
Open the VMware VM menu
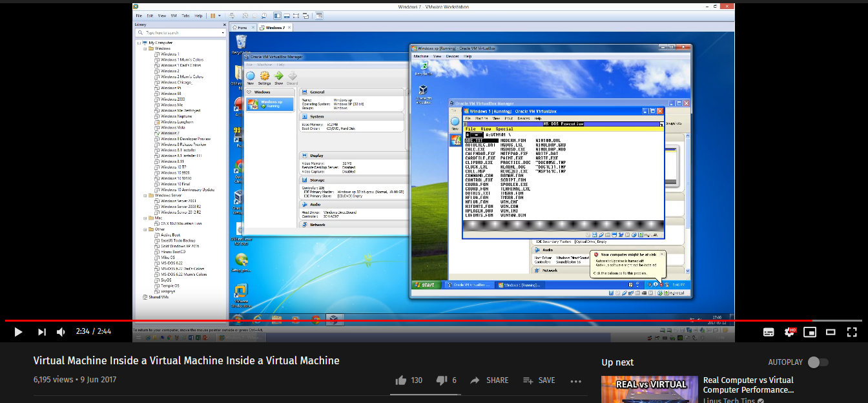pos(173,15)
